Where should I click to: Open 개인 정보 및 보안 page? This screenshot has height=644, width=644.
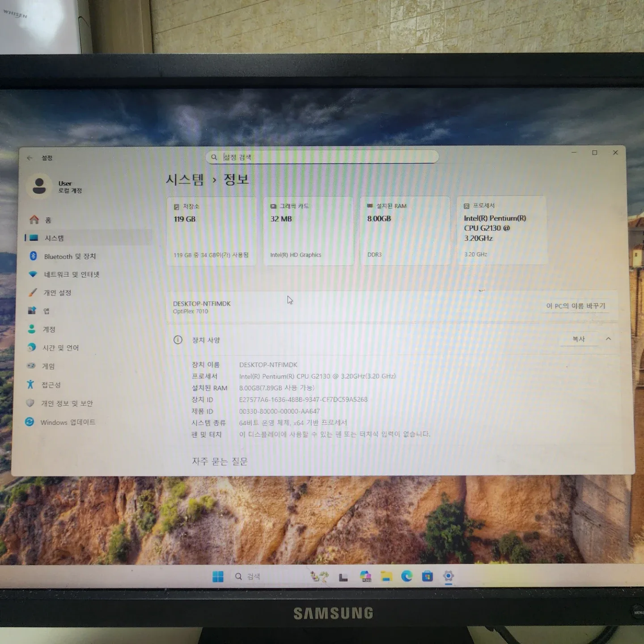pyautogui.click(x=67, y=403)
